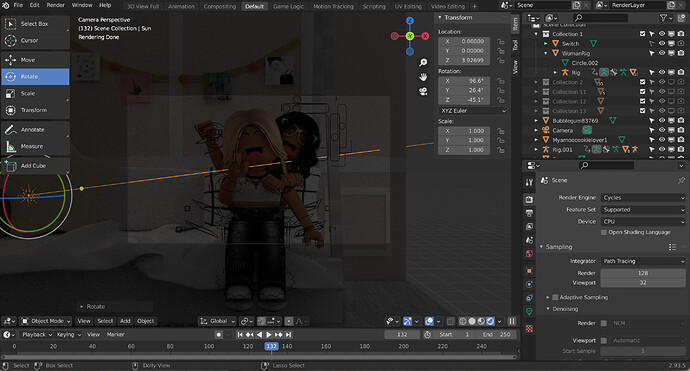Image resolution: width=690 pixels, height=371 pixels.
Task: Click the pan view hand icon
Action: click(x=423, y=77)
